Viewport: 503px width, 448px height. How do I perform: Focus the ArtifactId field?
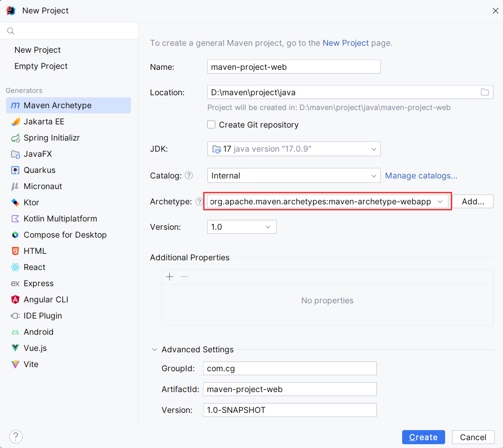[x=290, y=389]
